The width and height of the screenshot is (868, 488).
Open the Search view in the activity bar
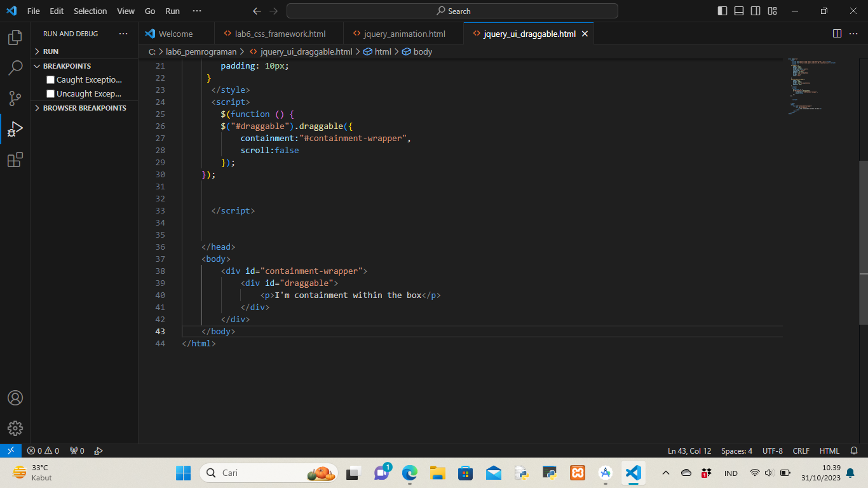point(15,67)
